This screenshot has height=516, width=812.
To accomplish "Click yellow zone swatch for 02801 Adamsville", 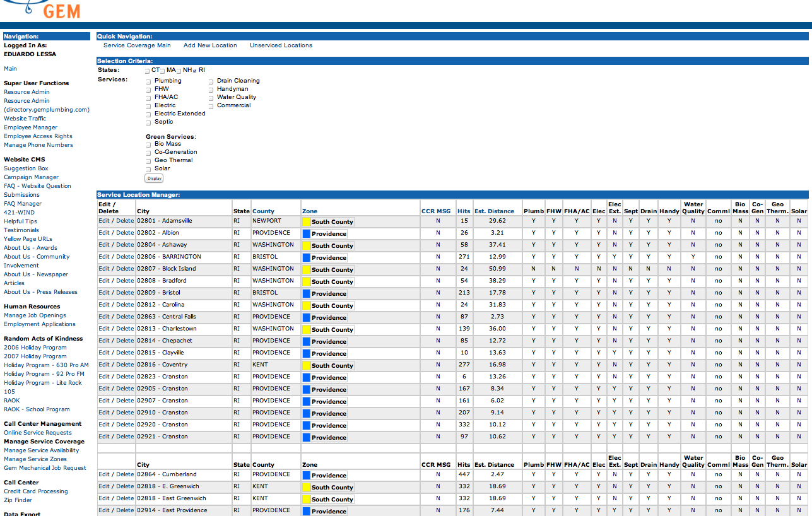I will tap(307, 222).
